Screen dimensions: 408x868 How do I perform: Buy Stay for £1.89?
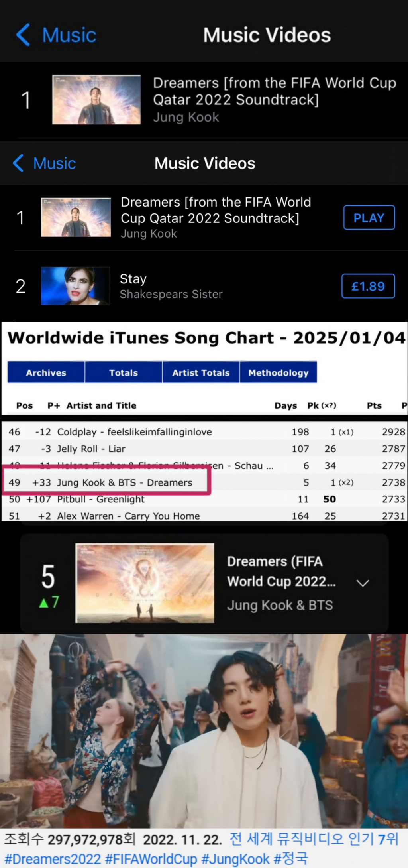[368, 286]
